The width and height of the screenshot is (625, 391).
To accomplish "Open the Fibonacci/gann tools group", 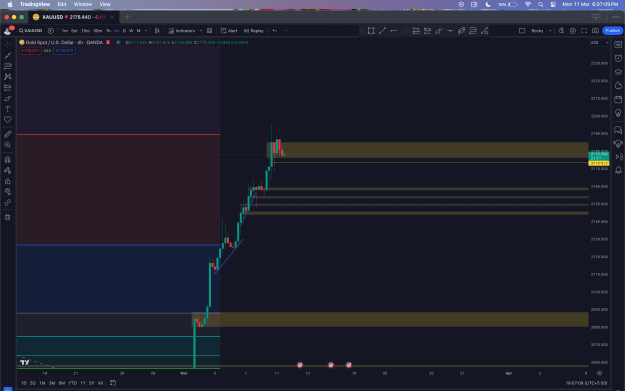I will coord(8,66).
